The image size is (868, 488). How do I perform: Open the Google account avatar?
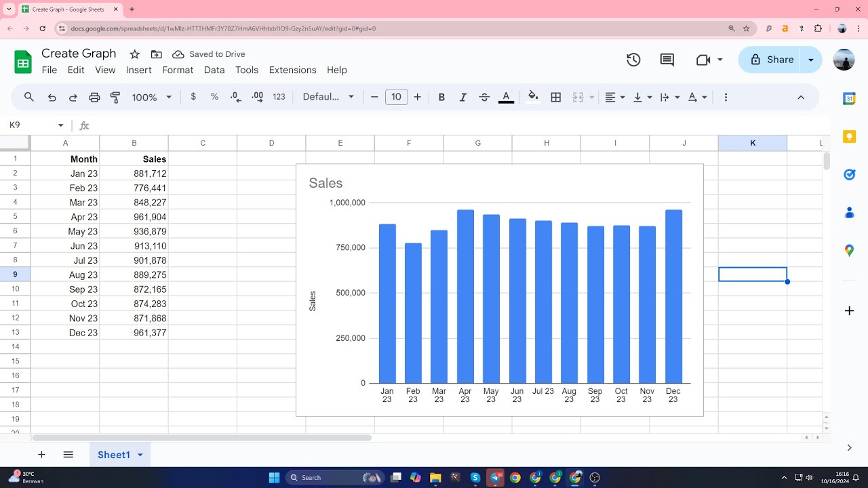coord(844,60)
